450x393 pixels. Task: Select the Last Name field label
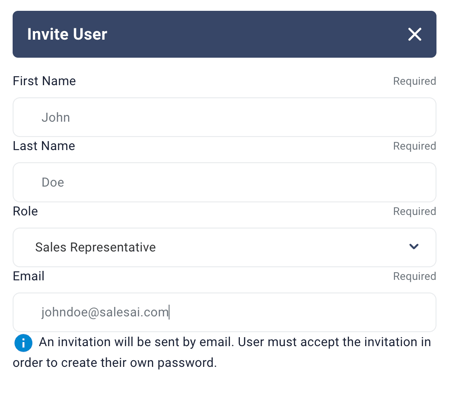[x=44, y=146]
